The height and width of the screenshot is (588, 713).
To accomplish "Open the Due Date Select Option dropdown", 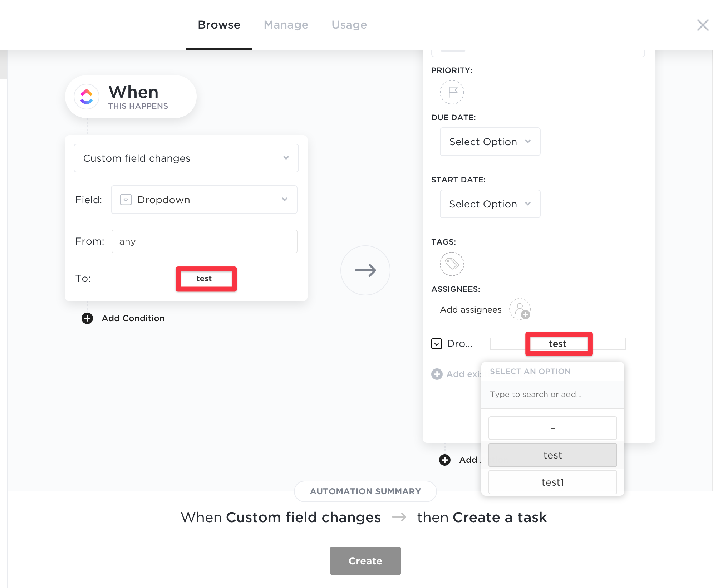I will pos(490,142).
